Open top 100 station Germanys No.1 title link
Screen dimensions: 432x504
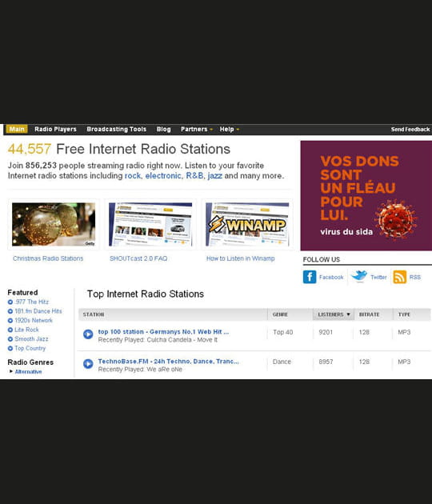tap(163, 332)
